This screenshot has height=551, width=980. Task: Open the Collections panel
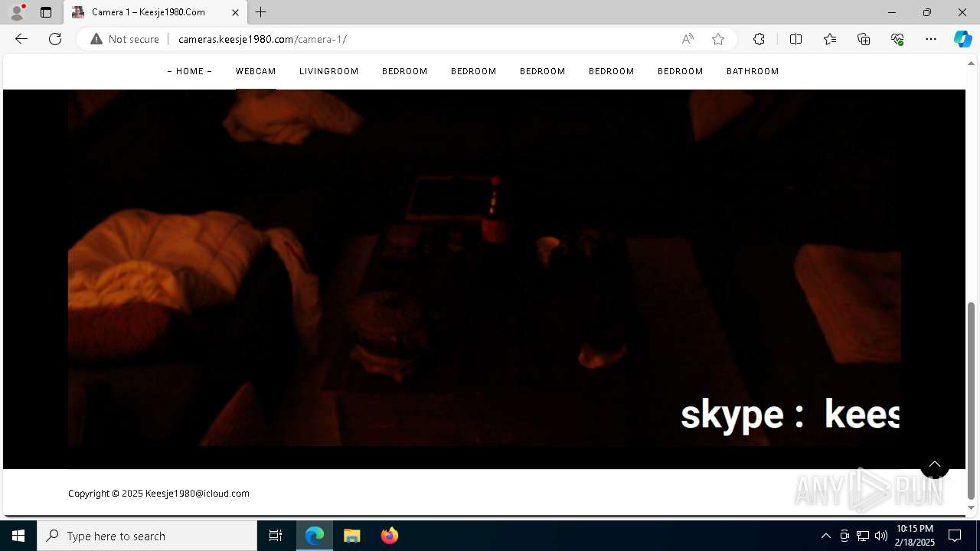point(864,39)
